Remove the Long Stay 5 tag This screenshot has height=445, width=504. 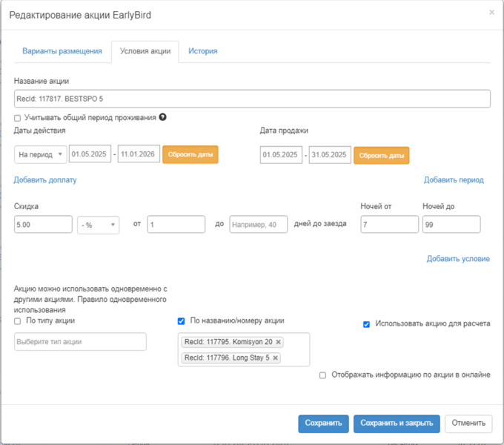(x=276, y=357)
